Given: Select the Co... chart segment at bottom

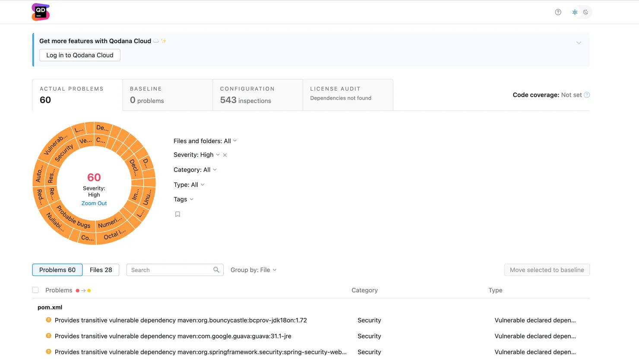Looking at the screenshot, I should 87,238.
